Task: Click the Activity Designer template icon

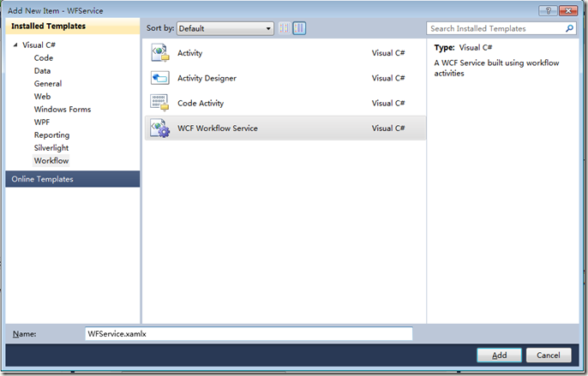Action: pos(159,78)
